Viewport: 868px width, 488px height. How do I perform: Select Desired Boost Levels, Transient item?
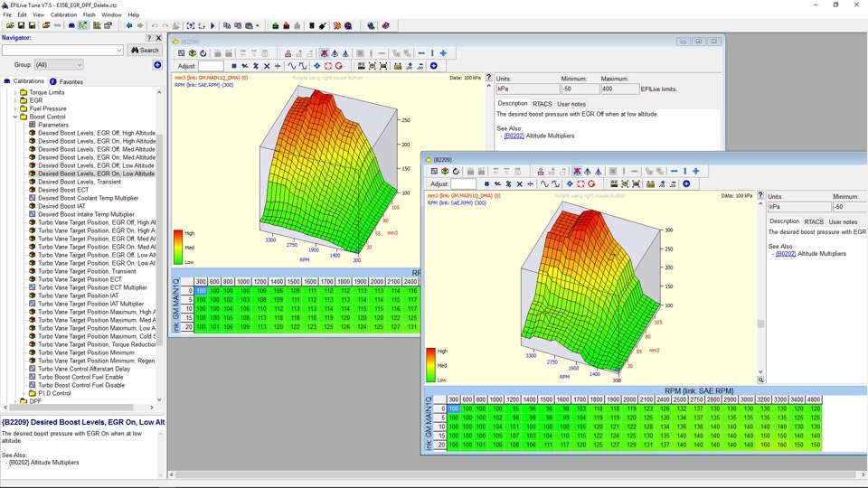click(80, 182)
